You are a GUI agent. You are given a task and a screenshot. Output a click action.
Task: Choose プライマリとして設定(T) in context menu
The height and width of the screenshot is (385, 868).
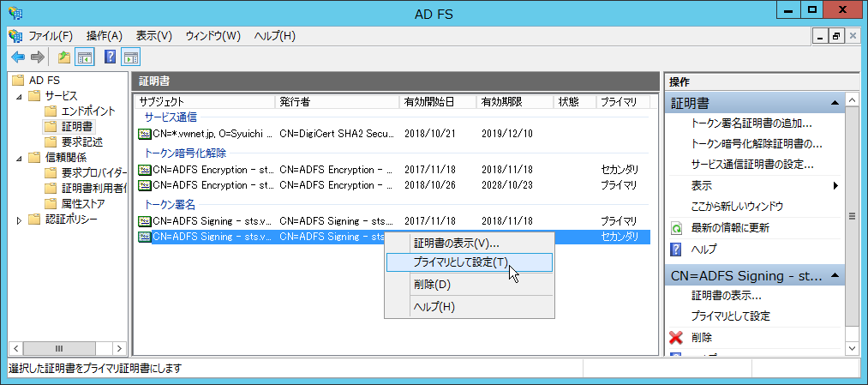point(470,262)
